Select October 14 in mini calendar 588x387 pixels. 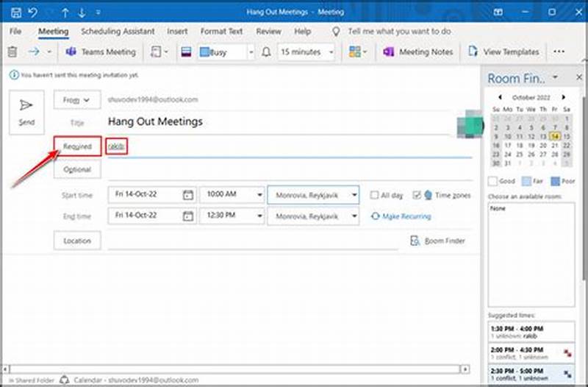pyautogui.click(x=555, y=136)
